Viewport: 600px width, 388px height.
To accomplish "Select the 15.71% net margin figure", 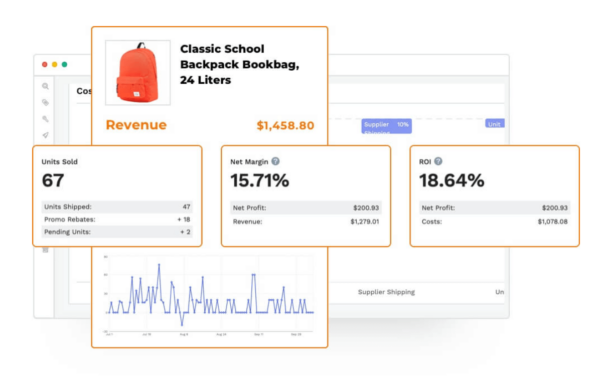I will 260,180.
